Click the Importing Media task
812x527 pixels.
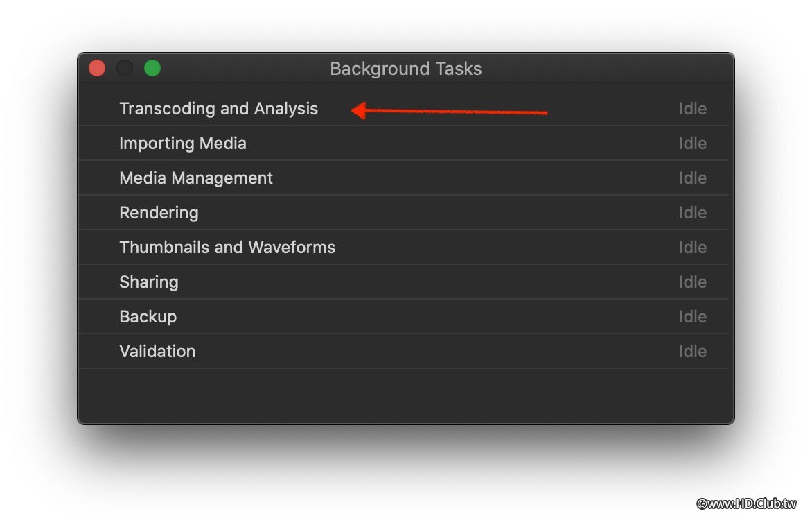(x=183, y=144)
